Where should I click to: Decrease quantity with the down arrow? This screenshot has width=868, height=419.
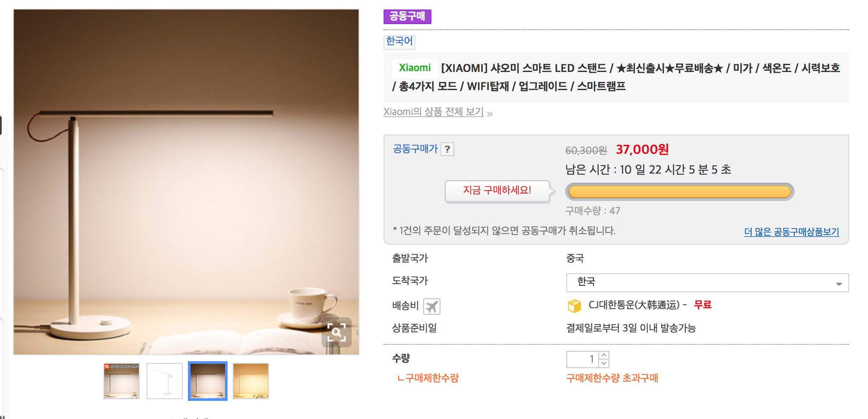click(x=604, y=363)
